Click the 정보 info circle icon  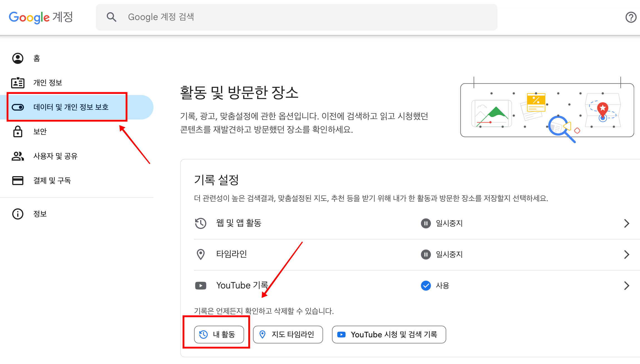[18, 214]
